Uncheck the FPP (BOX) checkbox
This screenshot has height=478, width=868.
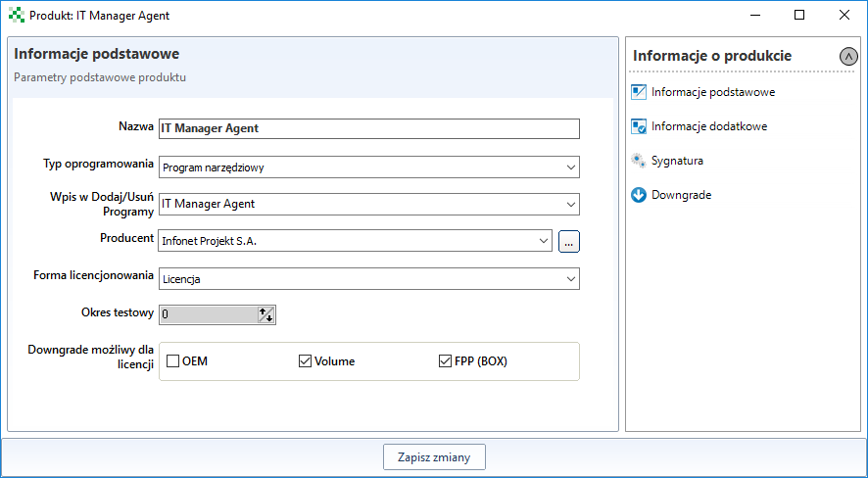coord(445,361)
